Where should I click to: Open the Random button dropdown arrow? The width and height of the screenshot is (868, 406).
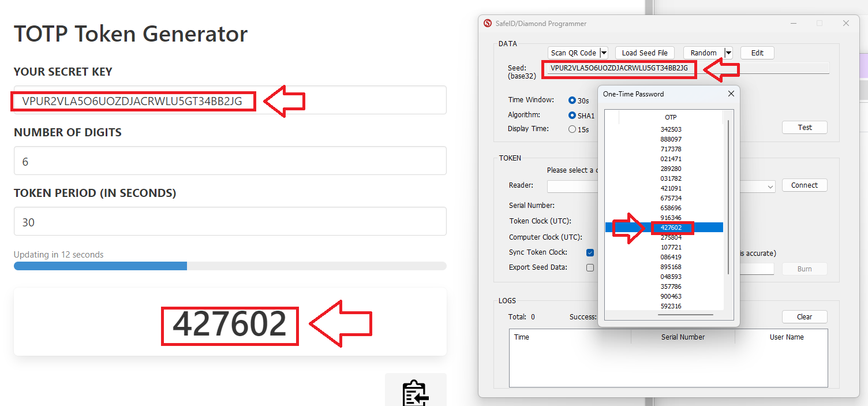coord(728,53)
